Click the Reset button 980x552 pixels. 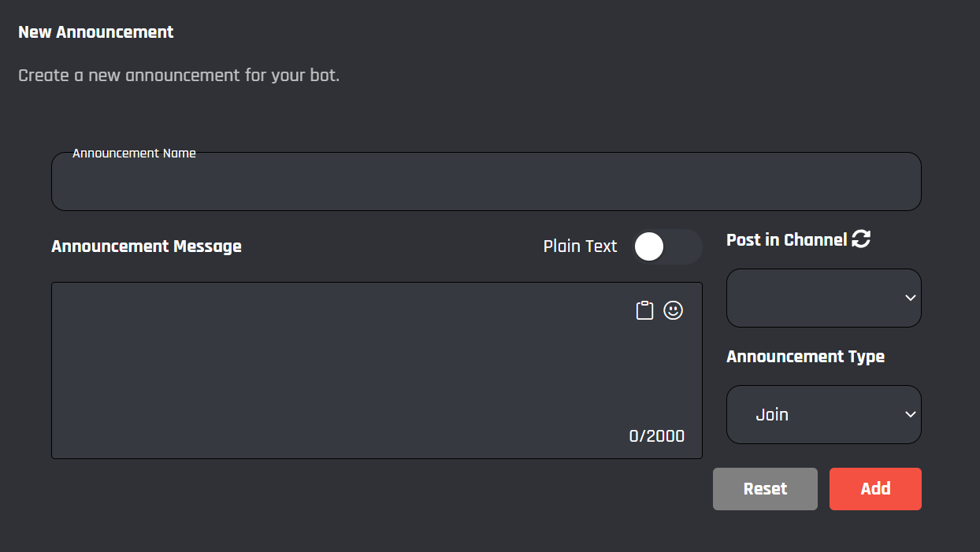pyautogui.click(x=765, y=488)
